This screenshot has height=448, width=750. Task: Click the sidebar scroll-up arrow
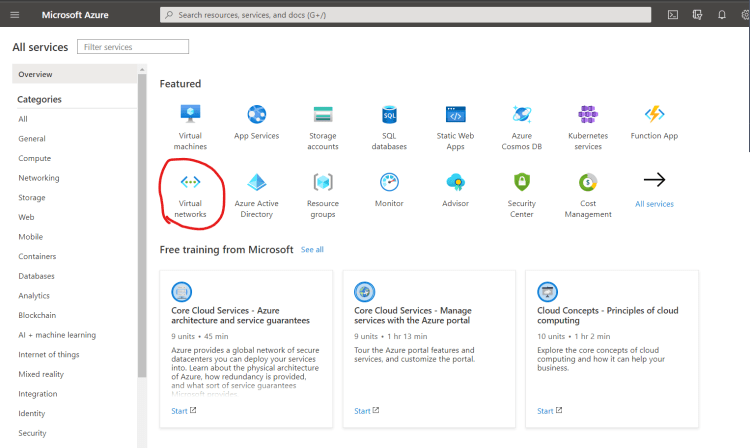(x=142, y=70)
